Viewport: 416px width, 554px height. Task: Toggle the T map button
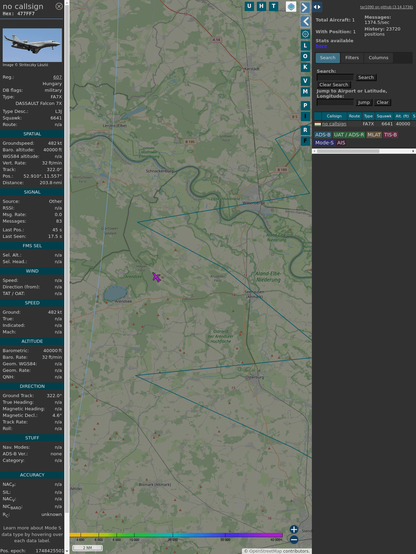273,6
